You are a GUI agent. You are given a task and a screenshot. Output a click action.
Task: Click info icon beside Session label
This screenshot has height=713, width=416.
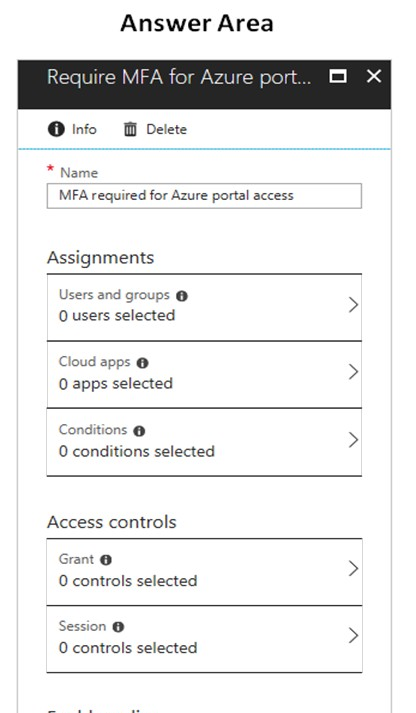pos(118,627)
